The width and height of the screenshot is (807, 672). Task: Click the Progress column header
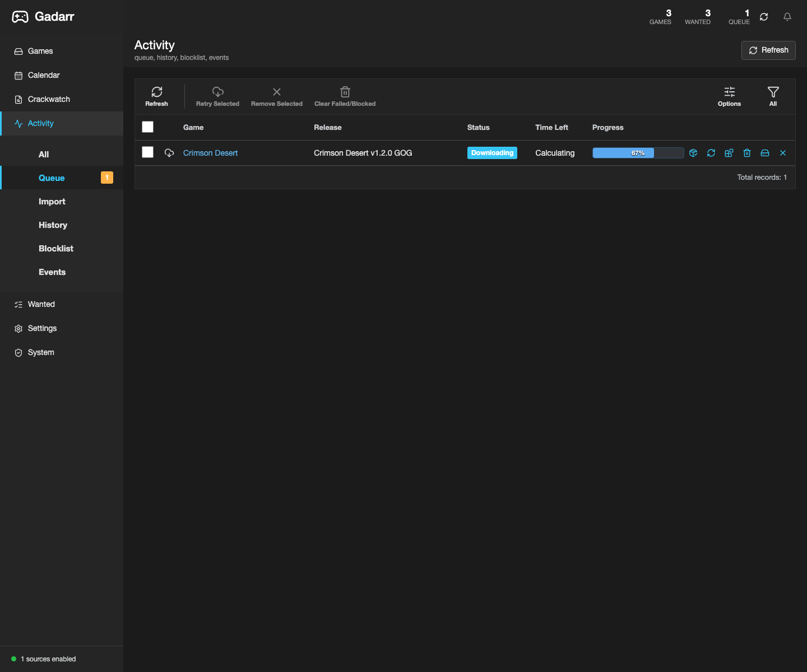coord(608,128)
